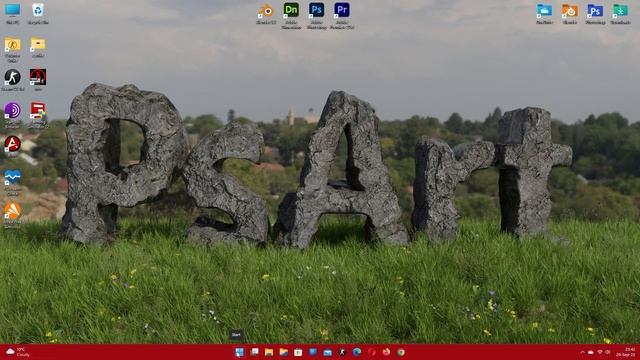Open the red Opera browser taskbar icon

[371, 352]
